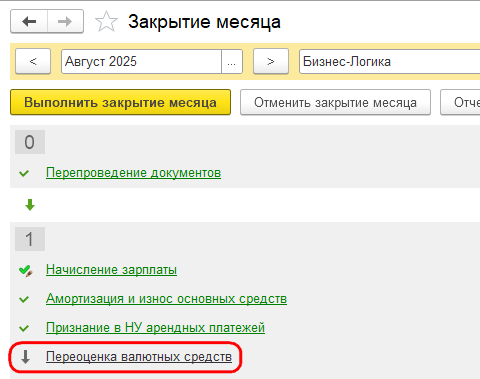Go back with the left arrow button
This screenshot has width=480, height=379.
[x=29, y=22]
